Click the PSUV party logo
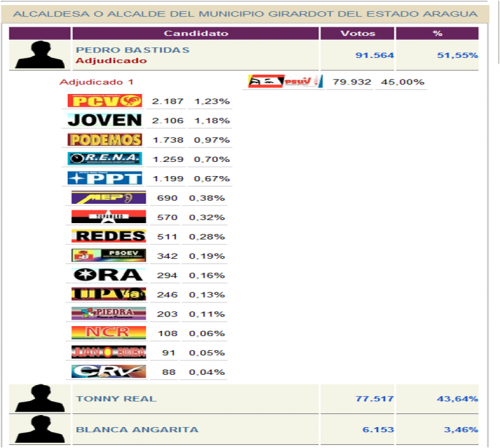The image size is (500, 448). (x=286, y=81)
